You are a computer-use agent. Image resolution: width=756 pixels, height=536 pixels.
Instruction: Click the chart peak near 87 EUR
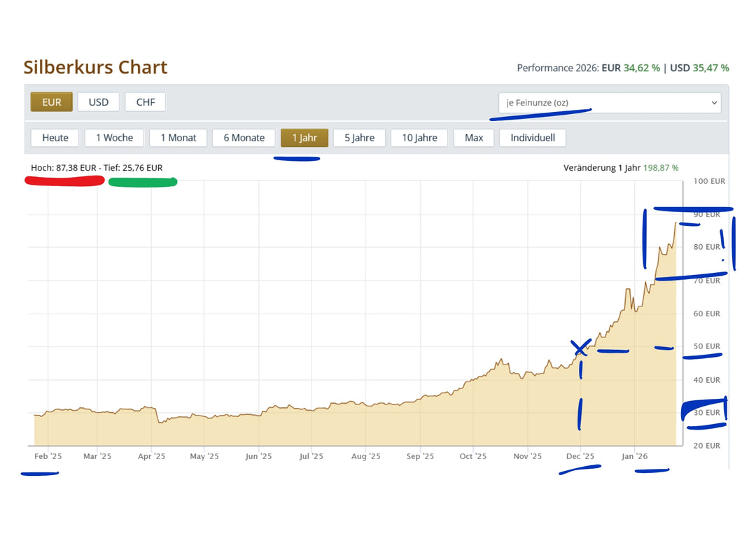pos(675,224)
